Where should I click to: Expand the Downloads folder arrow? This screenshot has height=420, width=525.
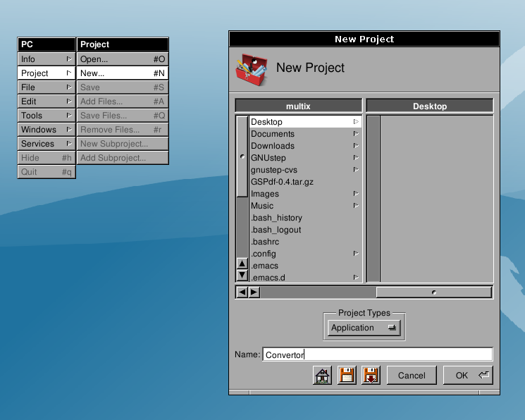coord(356,146)
